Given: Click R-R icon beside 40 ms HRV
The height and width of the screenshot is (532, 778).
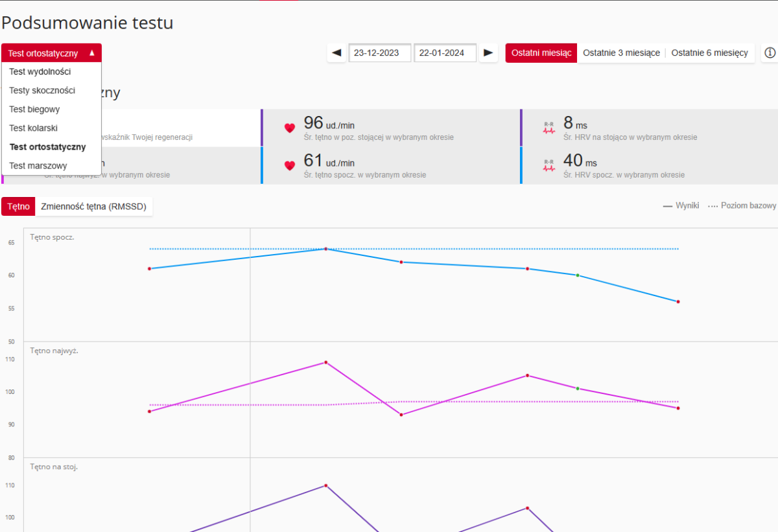Looking at the screenshot, I should click(549, 165).
